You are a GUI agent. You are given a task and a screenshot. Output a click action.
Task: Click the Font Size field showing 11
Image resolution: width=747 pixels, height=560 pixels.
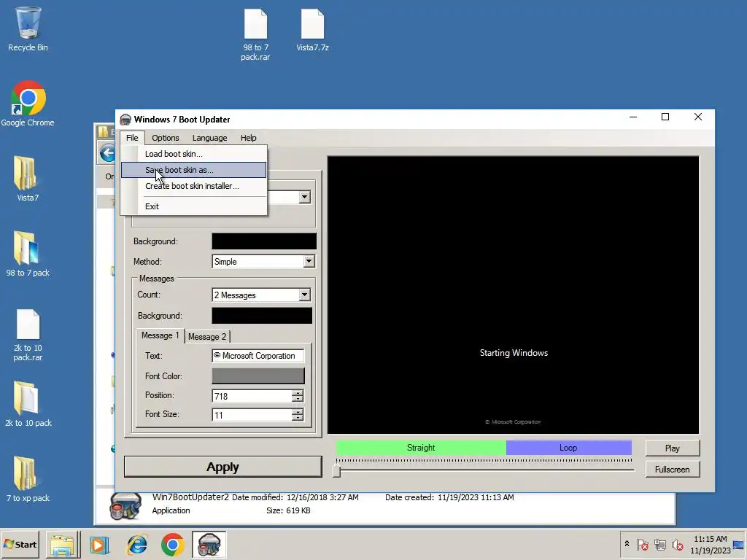click(x=252, y=415)
